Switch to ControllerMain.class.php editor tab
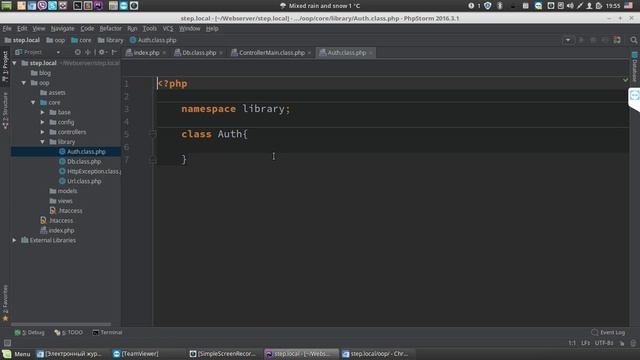Screen dimensions: 640x360 271,53
